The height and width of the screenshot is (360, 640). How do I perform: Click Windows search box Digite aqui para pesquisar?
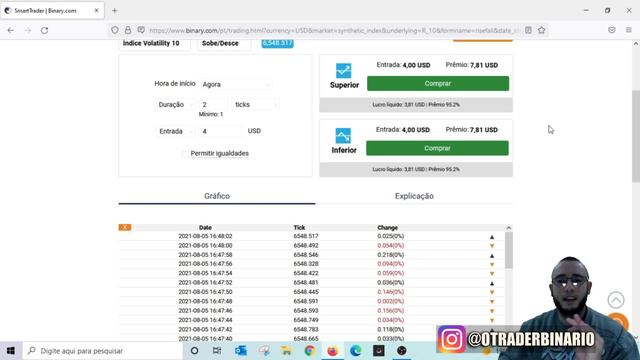click(102, 351)
